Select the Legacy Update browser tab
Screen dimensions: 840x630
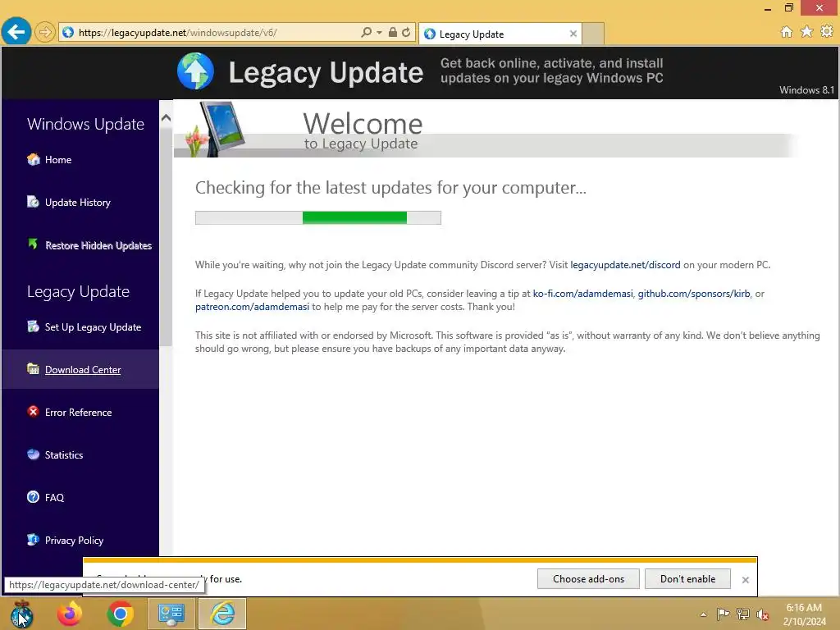(500, 34)
